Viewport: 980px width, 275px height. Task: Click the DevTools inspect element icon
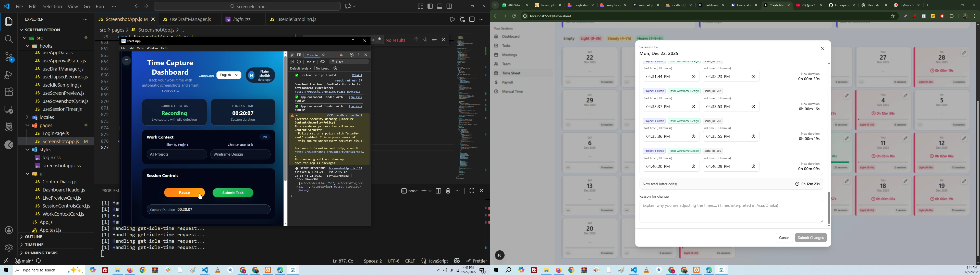pyautogui.click(x=292, y=55)
